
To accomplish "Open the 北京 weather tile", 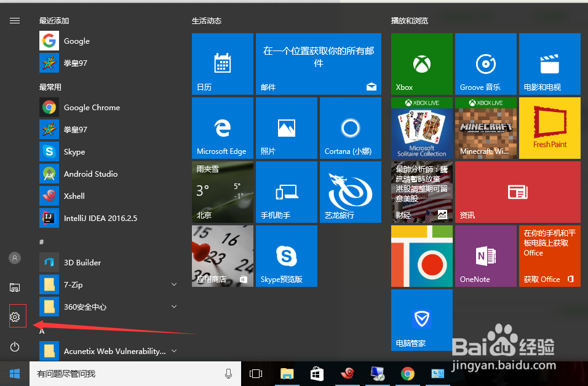I will [223, 192].
